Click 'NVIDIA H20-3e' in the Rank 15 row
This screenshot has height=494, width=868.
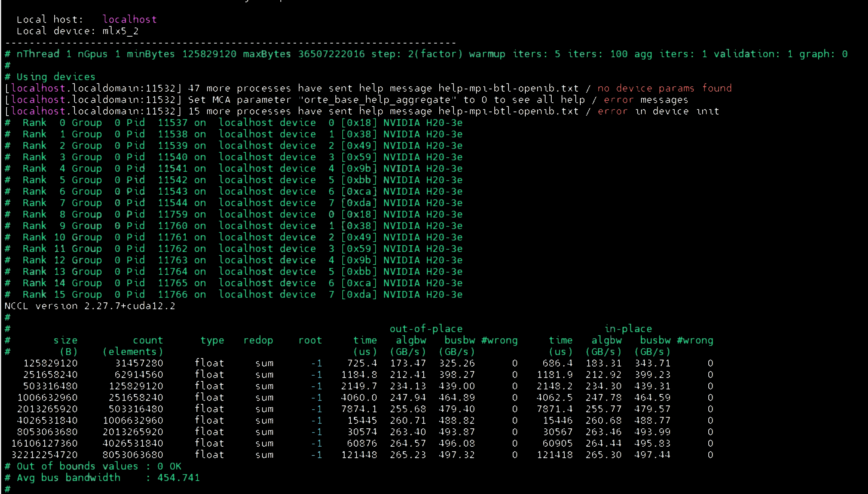click(423, 294)
